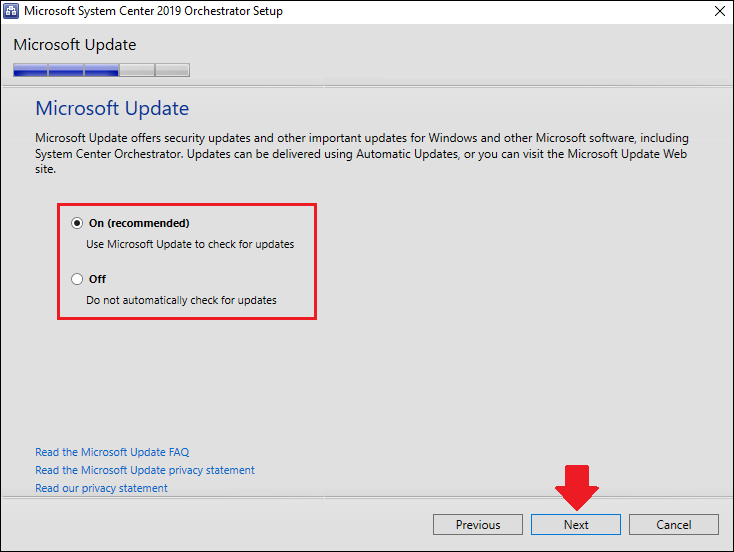Click 'Use Microsoft Update to check for updates' text
The image size is (734, 552).
click(x=190, y=244)
